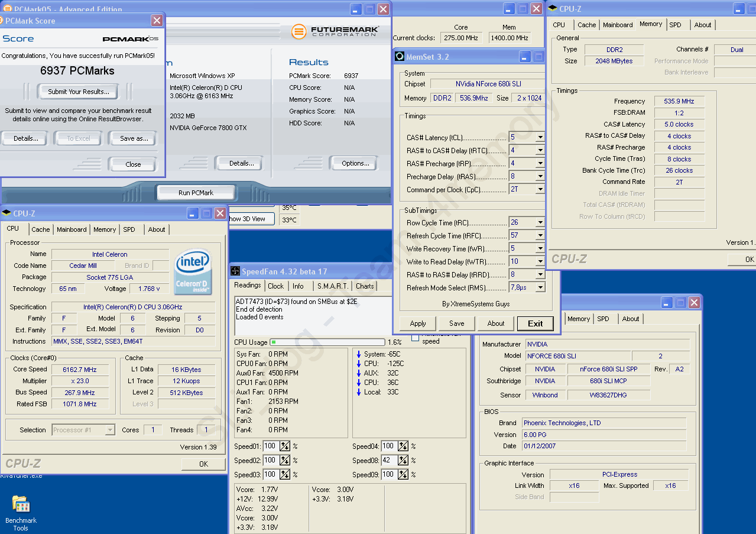Image resolution: width=756 pixels, height=534 pixels.
Task: Toggle the Automatic fan speed checkbox
Action: [x=415, y=338]
